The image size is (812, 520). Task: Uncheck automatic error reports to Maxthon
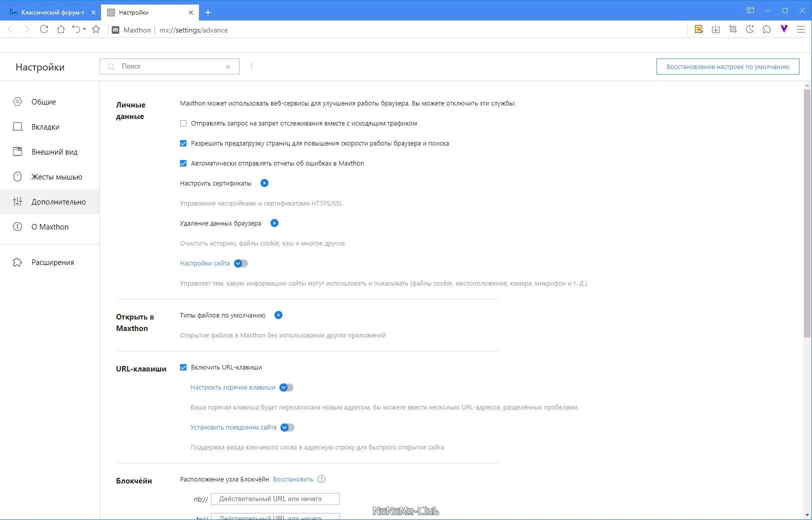click(183, 163)
